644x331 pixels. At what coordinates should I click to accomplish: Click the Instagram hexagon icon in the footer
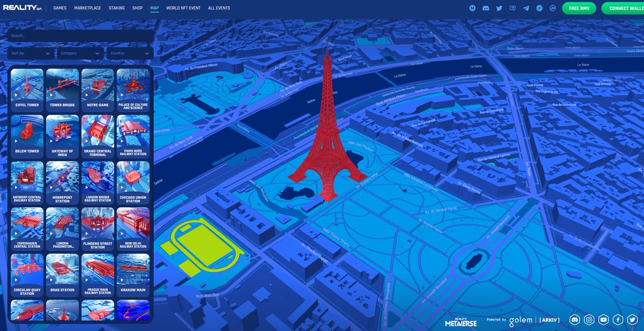tap(589, 320)
